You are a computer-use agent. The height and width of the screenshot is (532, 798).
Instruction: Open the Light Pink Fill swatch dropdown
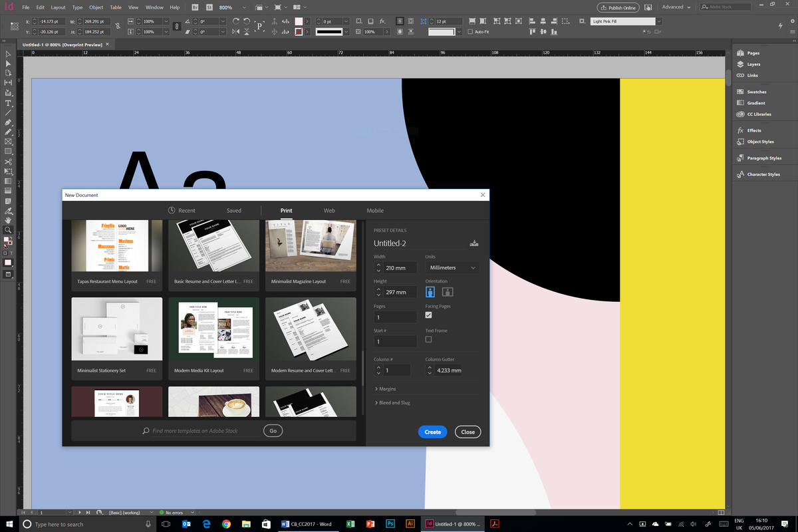[659, 21]
